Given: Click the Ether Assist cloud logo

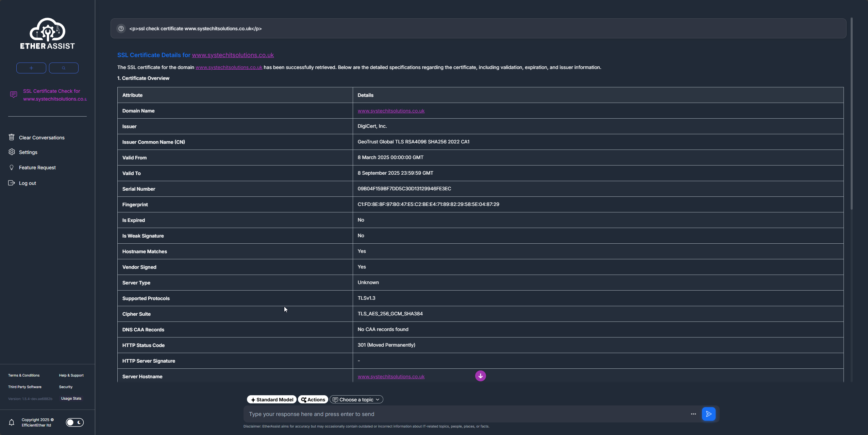Looking at the screenshot, I should click(47, 34).
